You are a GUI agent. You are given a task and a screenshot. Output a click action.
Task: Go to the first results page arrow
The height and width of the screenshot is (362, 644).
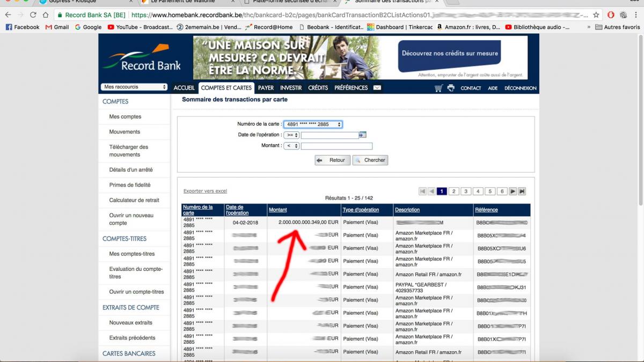point(422,191)
